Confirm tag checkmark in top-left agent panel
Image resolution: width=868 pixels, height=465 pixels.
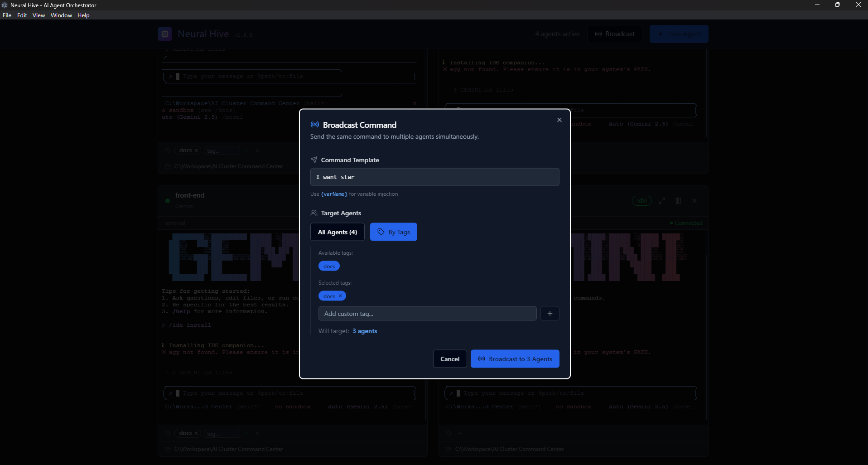[246, 150]
